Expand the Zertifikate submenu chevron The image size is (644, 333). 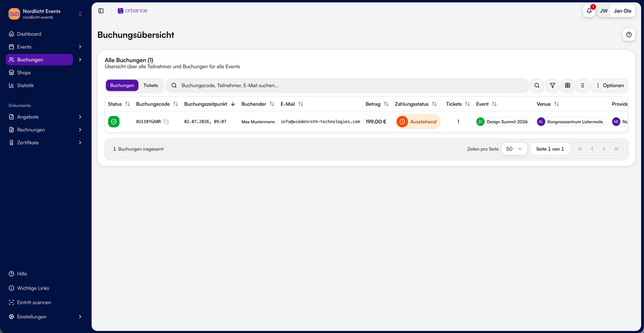[80, 143]
